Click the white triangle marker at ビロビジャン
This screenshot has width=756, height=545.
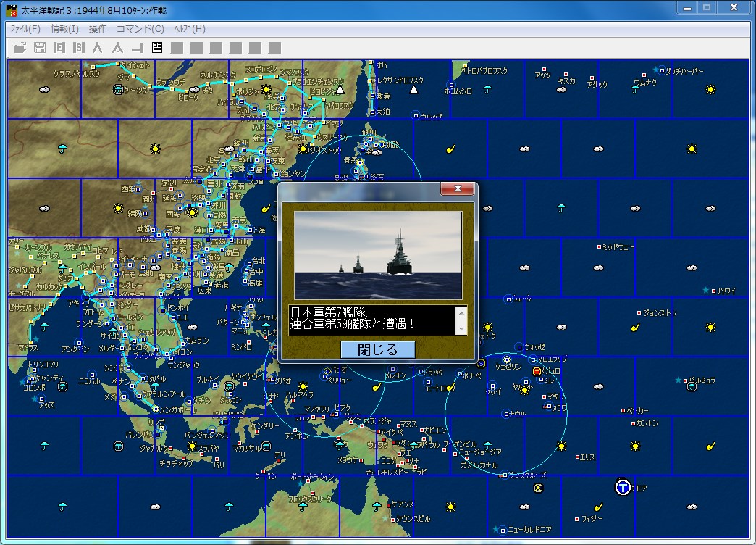340,90
